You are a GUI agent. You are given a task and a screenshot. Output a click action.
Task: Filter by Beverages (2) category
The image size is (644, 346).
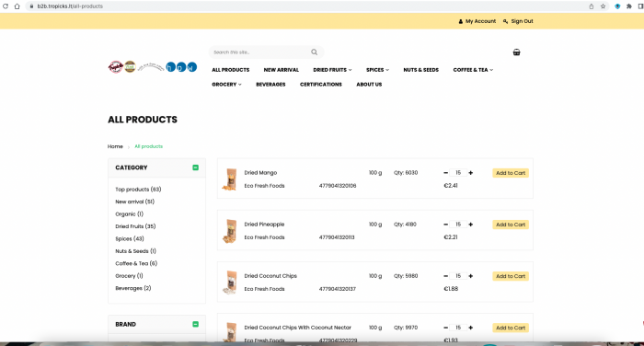pyautogui.click(x=133, y=288)
